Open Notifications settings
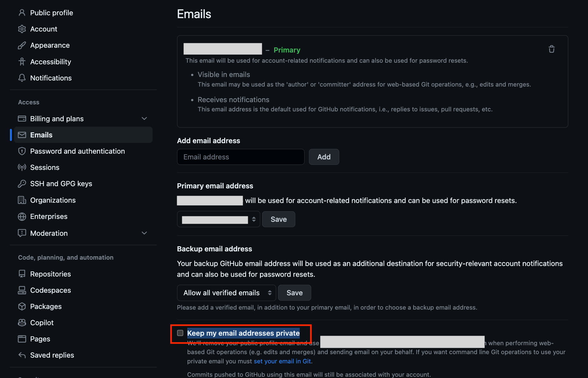 tap(51, 78)
